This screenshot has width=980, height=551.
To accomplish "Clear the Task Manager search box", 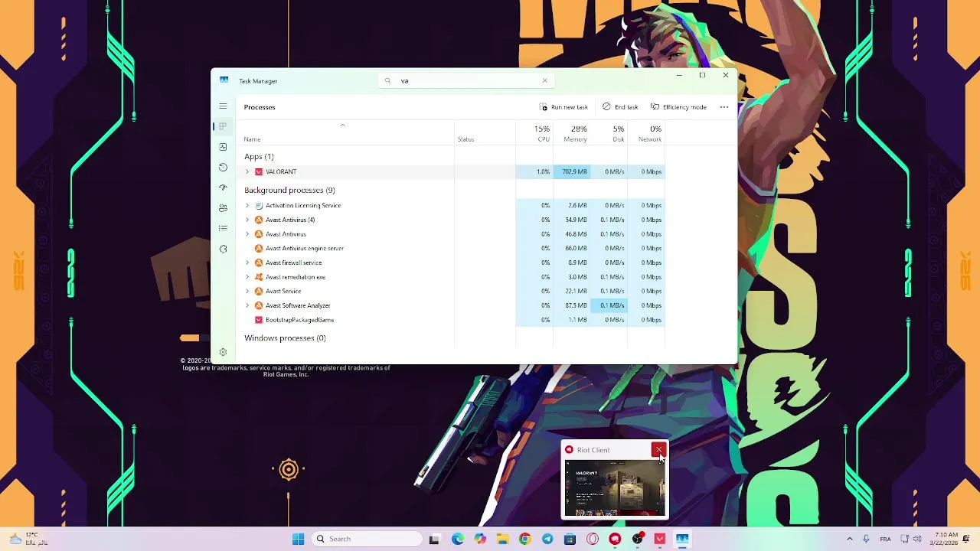I will tap(544, 80).
